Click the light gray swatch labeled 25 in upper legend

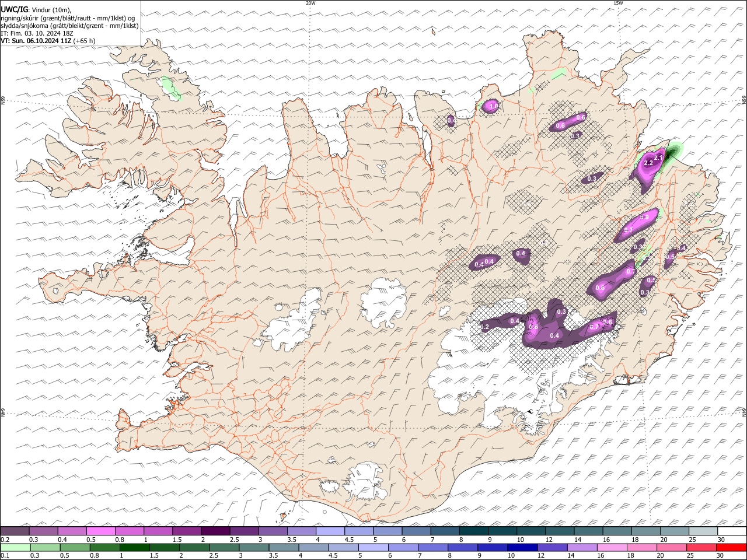point(703,531)
